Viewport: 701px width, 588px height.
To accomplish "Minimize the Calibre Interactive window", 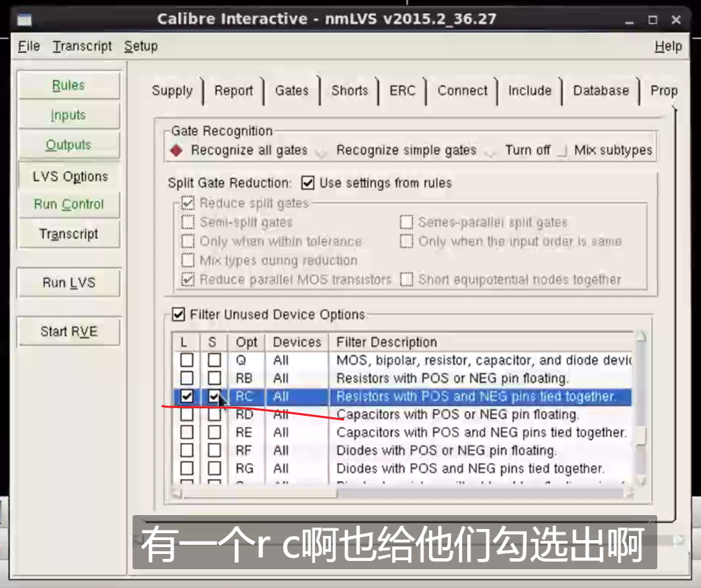I will 630,21.
